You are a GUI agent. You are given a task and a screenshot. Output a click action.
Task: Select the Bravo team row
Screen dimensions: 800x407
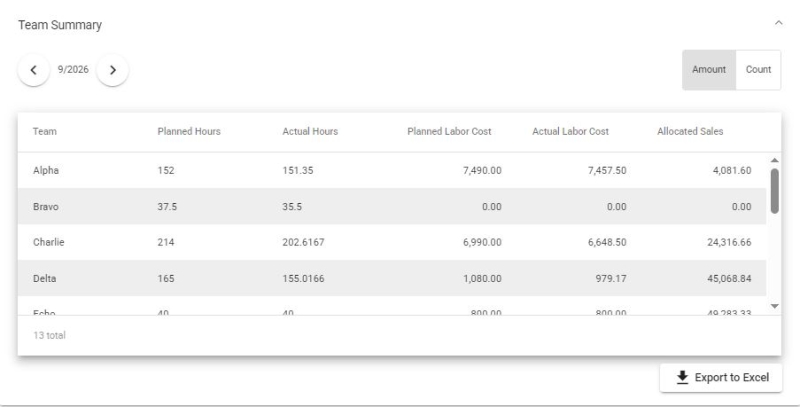point(392,207)
